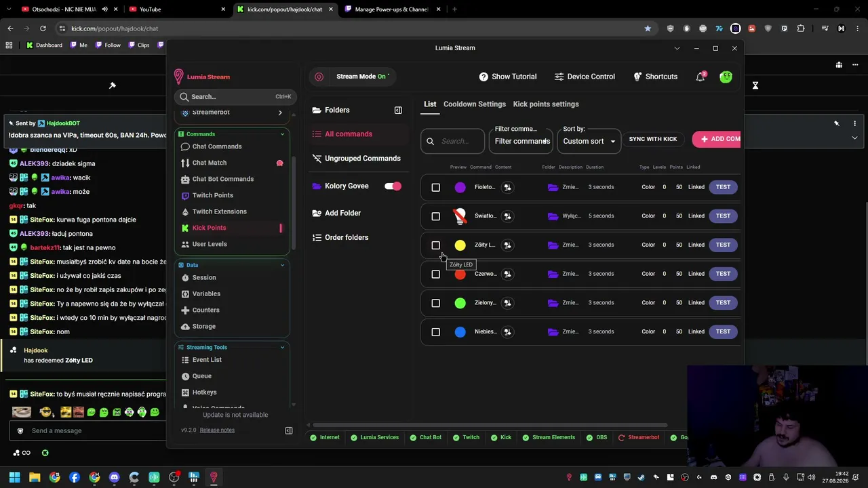Tick the checkbox for Niebieski command

pyautogui.click(x=435, y=331)
